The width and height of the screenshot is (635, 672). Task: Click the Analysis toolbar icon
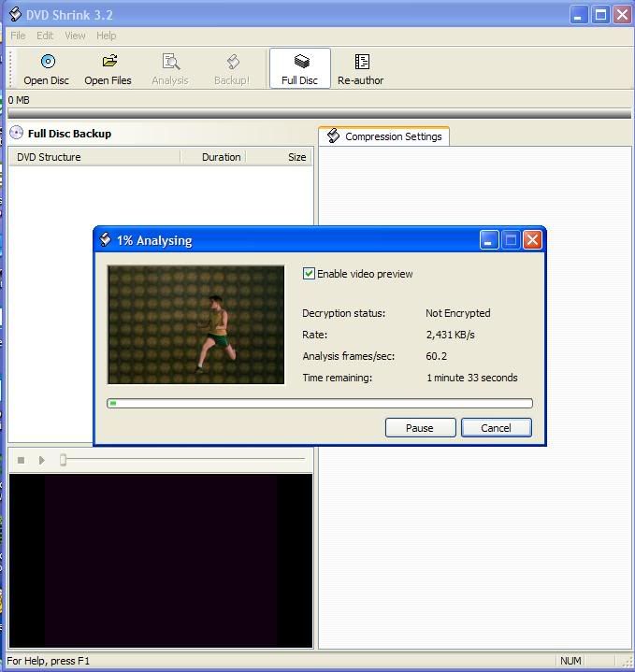point(170,62)
